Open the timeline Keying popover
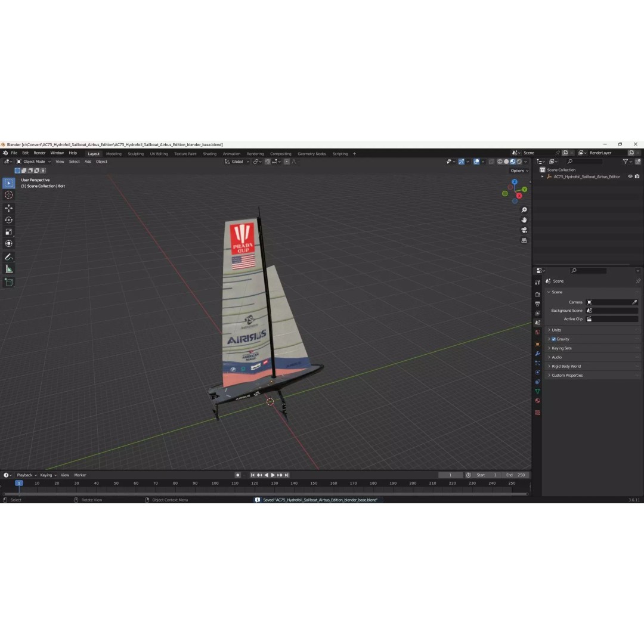The image size is (644, 644). tap(48, 475)
